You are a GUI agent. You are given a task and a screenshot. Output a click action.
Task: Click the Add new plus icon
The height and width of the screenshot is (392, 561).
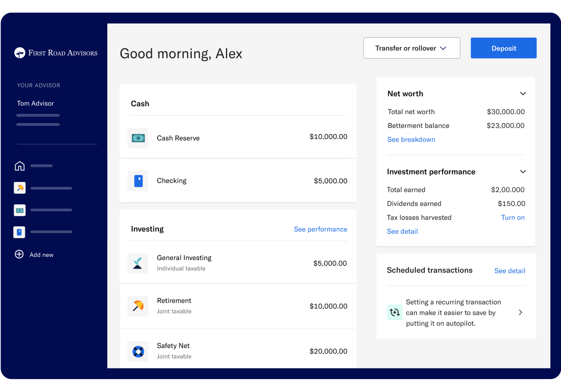pyautogui.click(x=19, y=254)
